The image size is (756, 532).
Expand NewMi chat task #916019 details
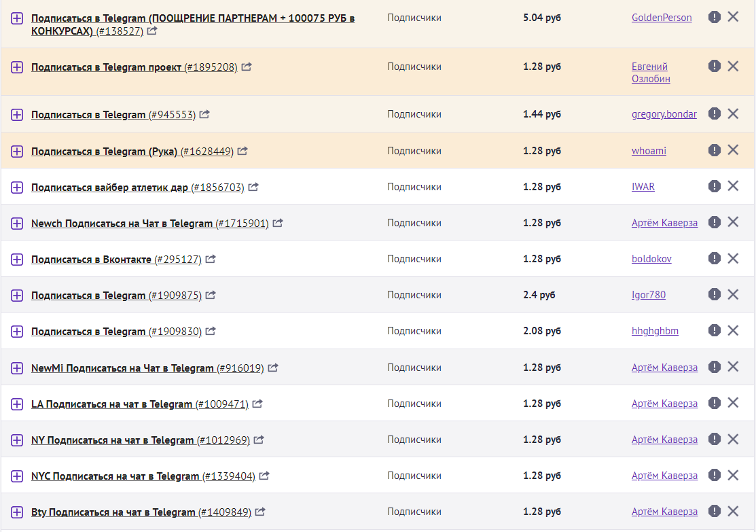coord(17,368)
